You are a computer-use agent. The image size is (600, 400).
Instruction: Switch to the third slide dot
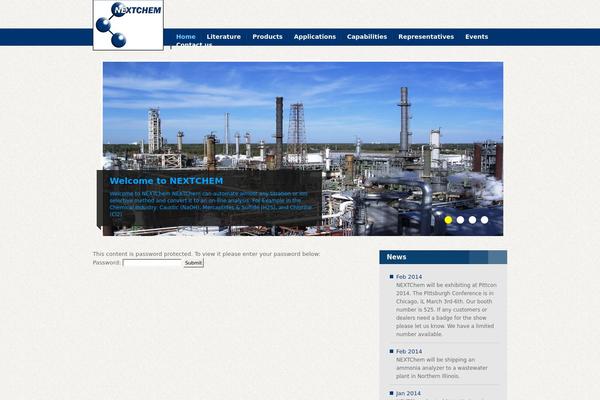473,220
